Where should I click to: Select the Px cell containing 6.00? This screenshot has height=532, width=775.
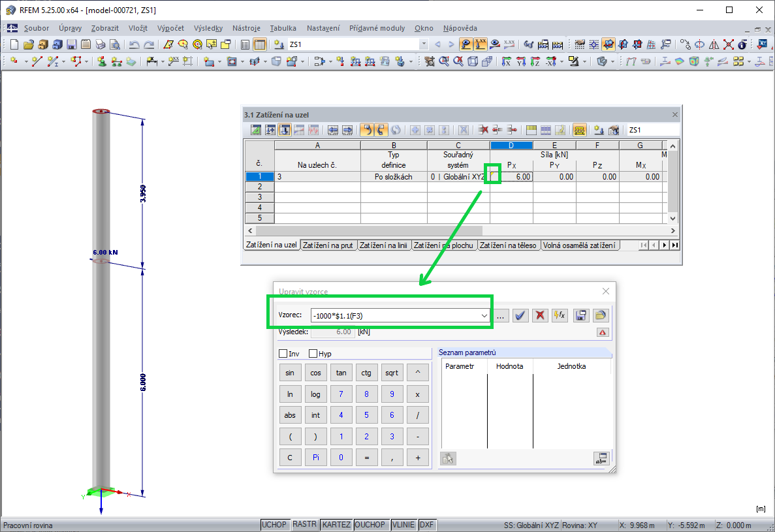pos(512,177)
